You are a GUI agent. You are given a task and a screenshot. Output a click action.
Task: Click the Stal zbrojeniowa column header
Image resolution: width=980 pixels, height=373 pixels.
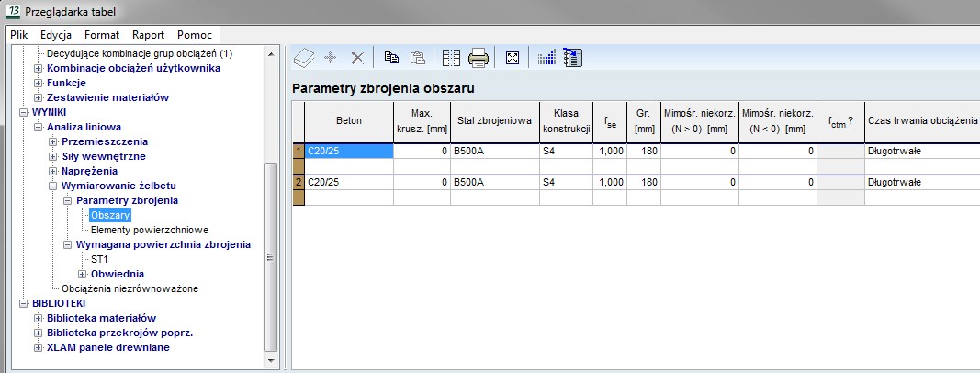(493, 120)
